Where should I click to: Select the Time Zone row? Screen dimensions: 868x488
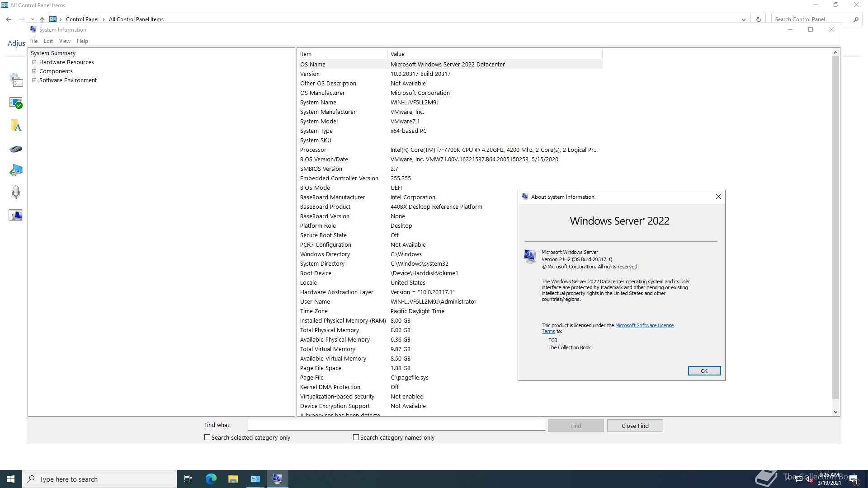tap(450, 311)
